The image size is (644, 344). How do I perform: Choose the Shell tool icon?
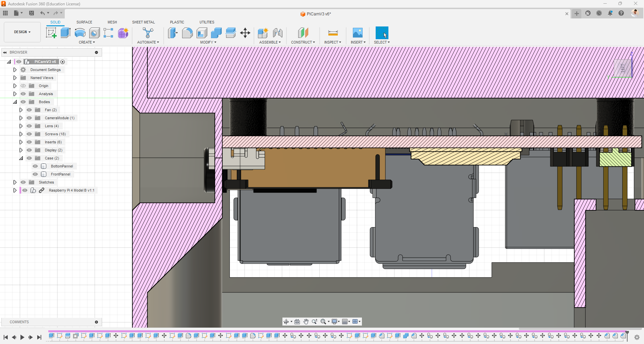(202, 33)
